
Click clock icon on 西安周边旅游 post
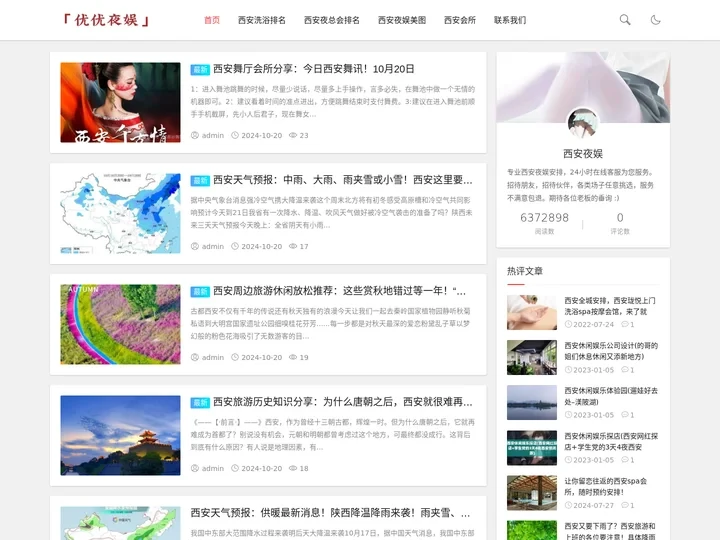[235, 357]
